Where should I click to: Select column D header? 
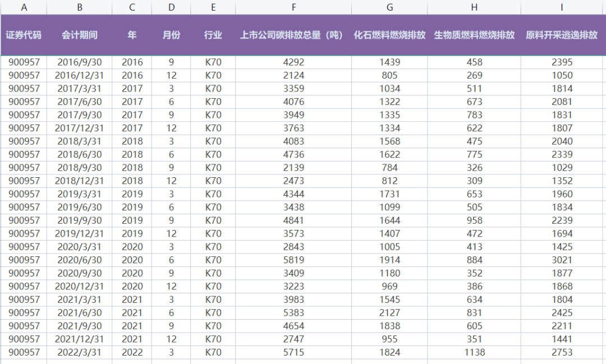click(171, 7)
